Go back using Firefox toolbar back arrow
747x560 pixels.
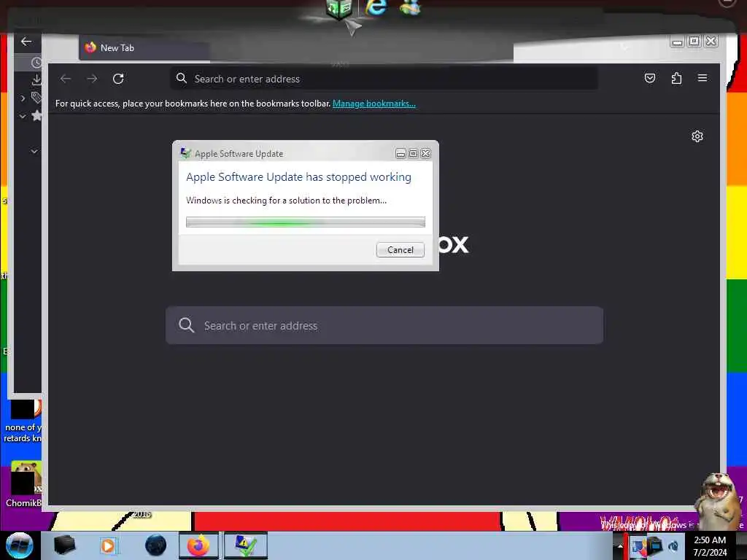(66, 79)
